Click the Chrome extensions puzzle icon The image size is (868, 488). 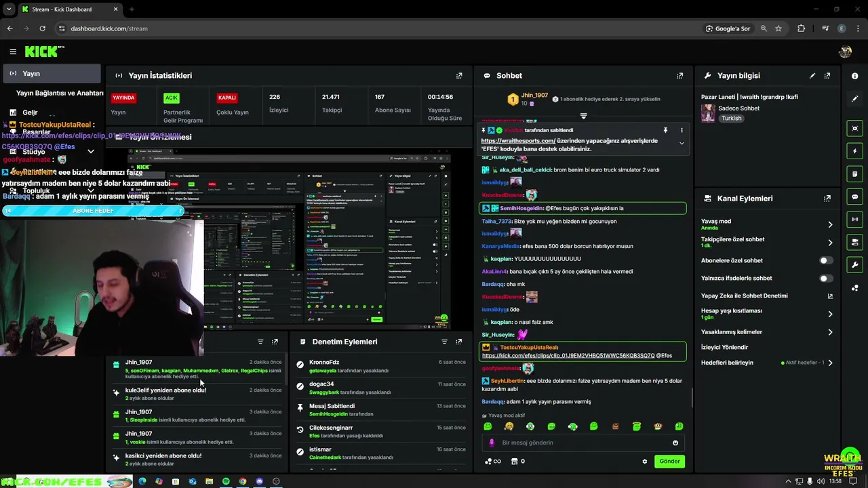point(802,28)
